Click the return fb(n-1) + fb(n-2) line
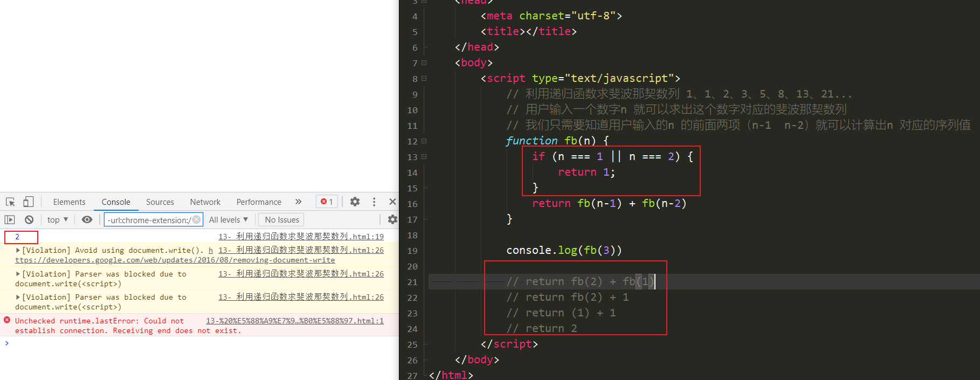The image size is (980, 380). 609,203
